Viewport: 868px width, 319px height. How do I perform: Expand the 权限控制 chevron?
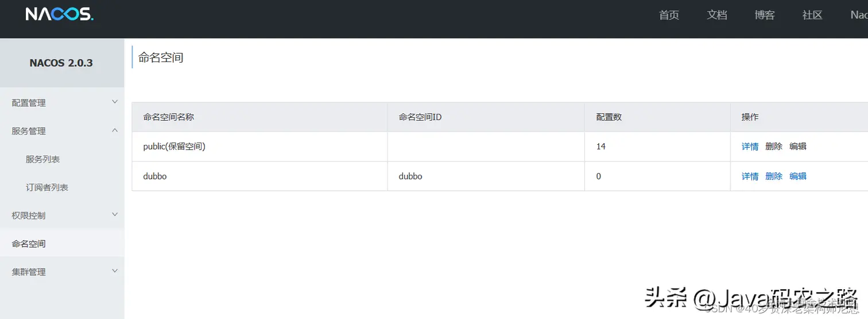point(115,214)
